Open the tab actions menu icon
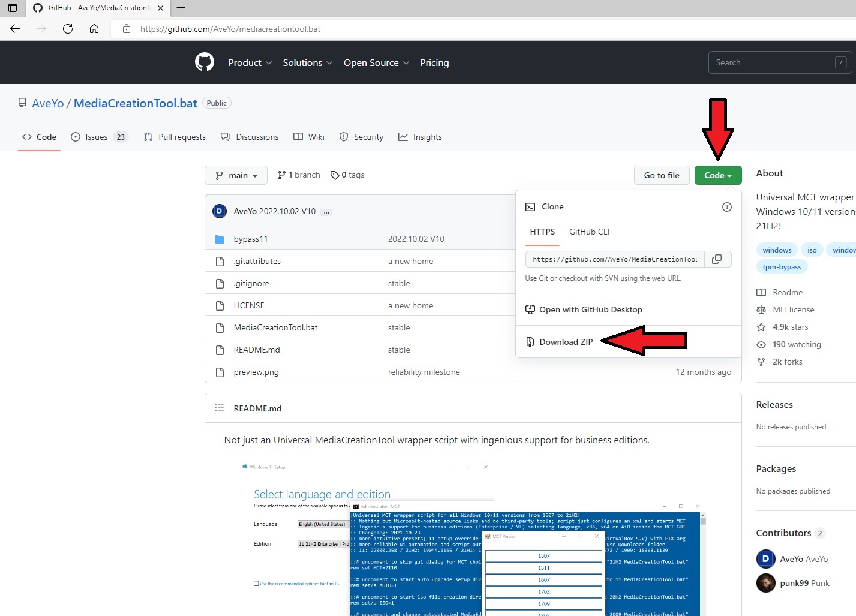Image resolution: width=856 pixels, height=616 pixels. click(x=13, y=8)
